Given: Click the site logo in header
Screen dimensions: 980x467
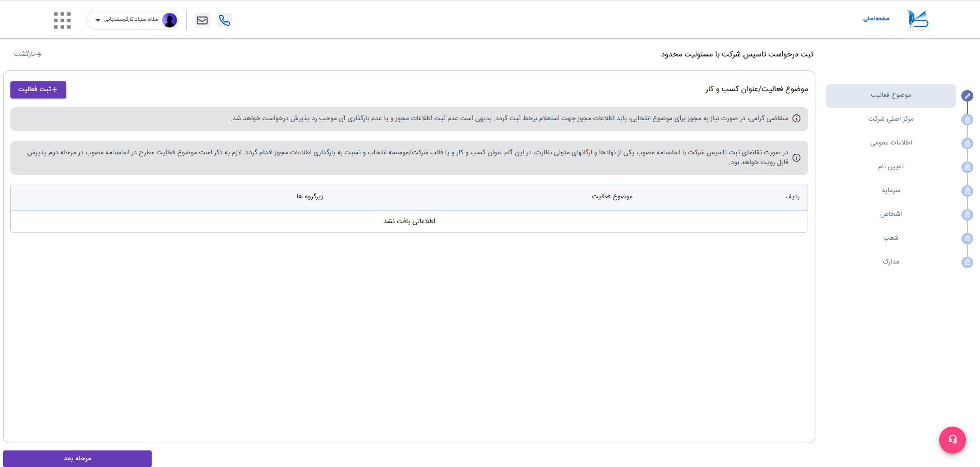Looking at the screenshot, I should (917, 20).
